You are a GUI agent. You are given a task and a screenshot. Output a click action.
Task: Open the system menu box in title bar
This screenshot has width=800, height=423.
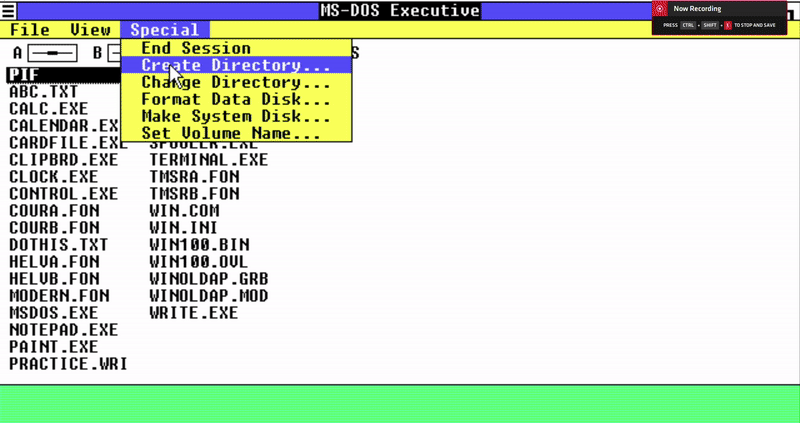click(9, 11)
